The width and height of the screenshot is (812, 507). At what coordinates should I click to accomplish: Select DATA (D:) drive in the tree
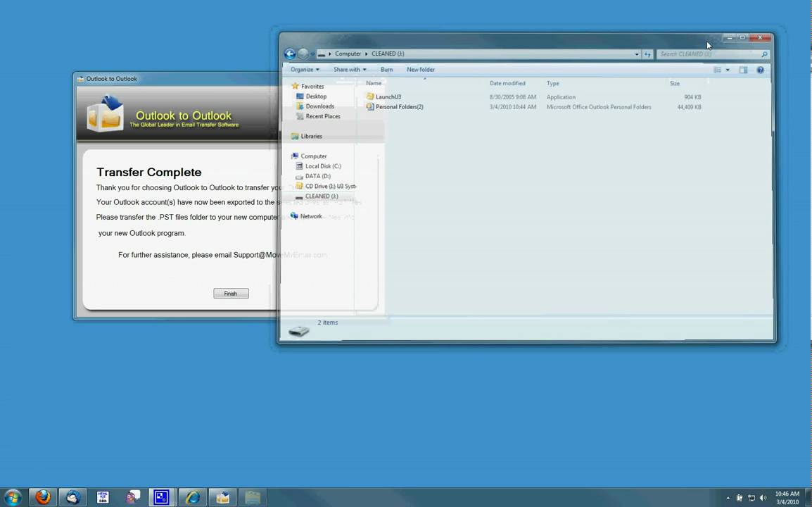317,176
